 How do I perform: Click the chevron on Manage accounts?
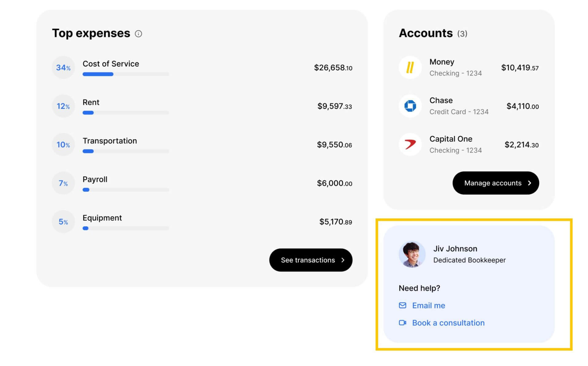tap(529, 183)
